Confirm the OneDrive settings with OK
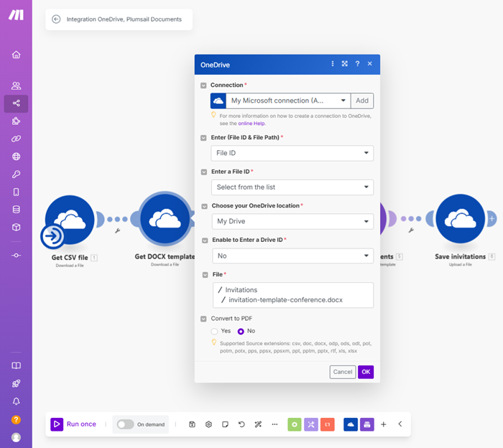Screen dimensions: 503x448 click(x=366, y=372)
